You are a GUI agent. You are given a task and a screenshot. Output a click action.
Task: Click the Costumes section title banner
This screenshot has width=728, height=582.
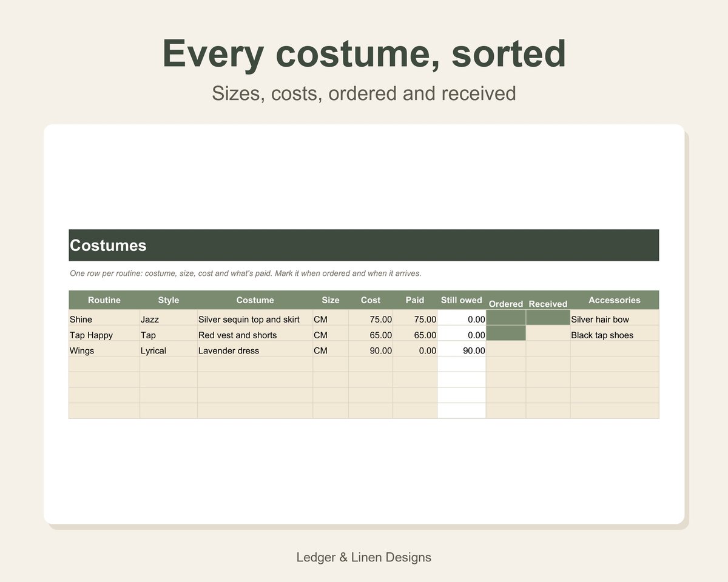pos(364,245)
